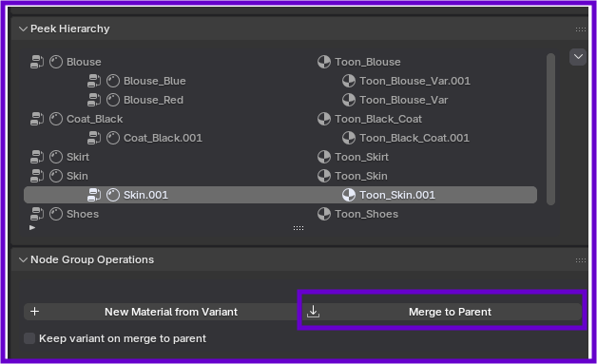Click the material sphere icon of Blouse_Blue
Viewport: 597px width, 364px height.
pyautogui.click(x=113, y=81)
